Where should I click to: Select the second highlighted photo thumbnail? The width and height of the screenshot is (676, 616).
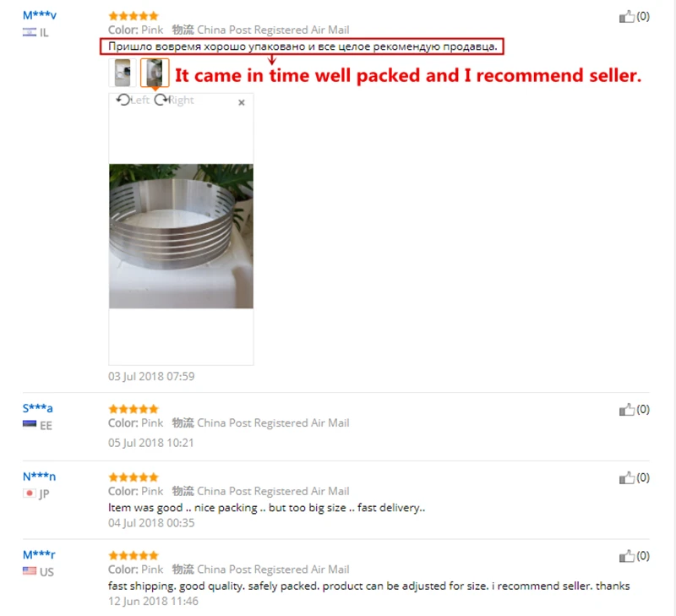[155, 73]
